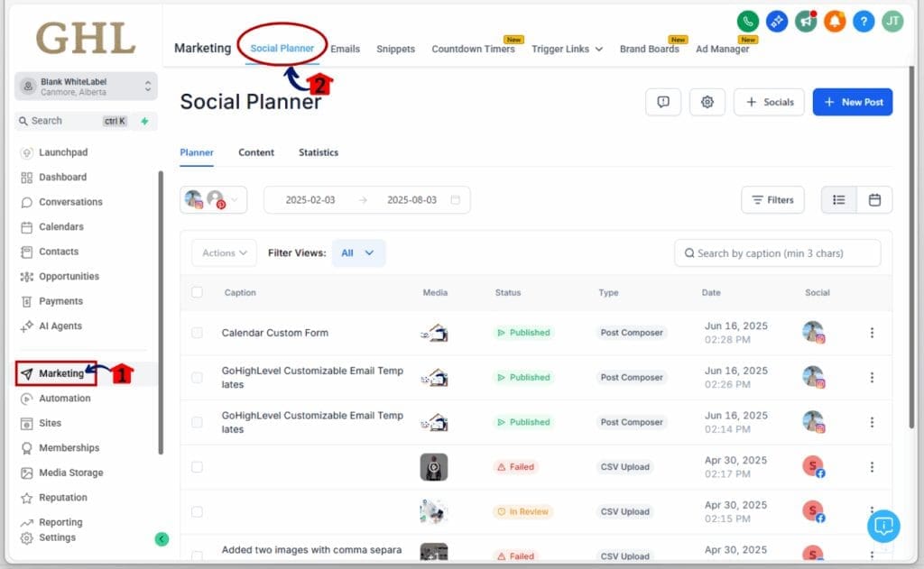Expand the Blank WhiteLabel account switcher
The width and height of the screenshot is (924, 569).
86,87
